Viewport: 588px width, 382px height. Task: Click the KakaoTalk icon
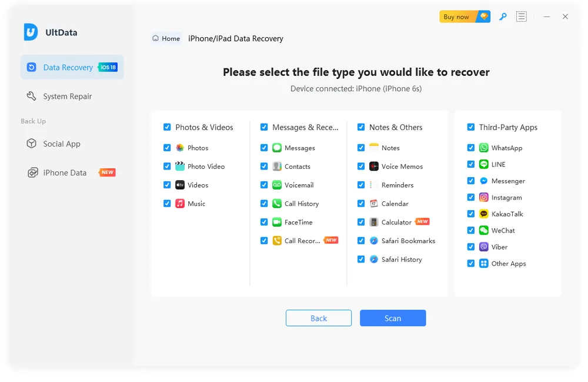[x=484, y=214]
